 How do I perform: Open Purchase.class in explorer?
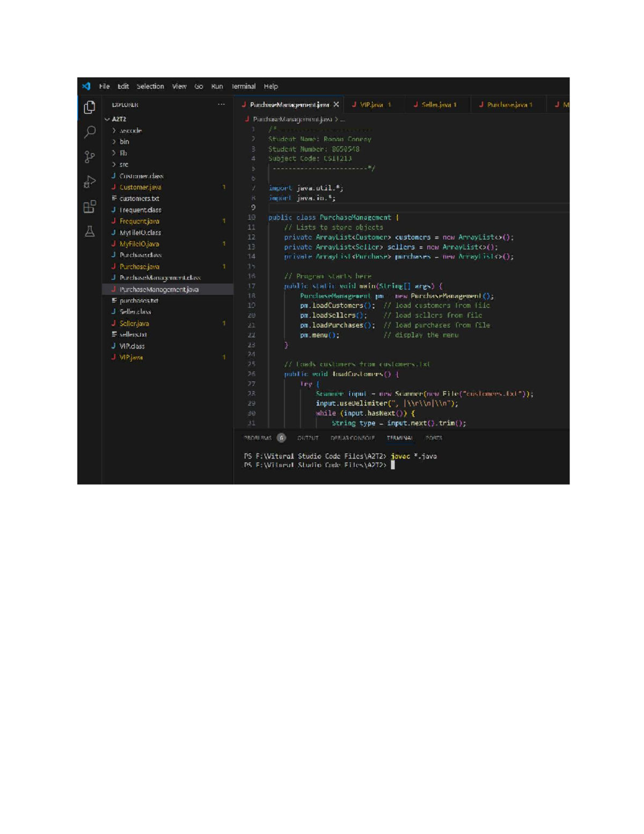(167, 255)
